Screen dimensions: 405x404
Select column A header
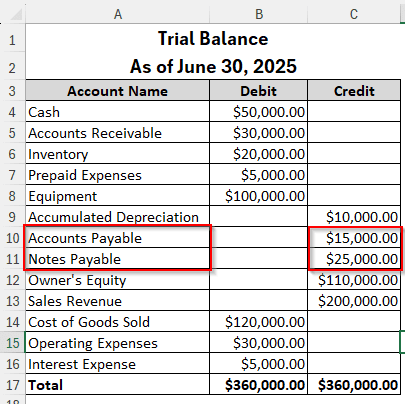click(117, 15)
